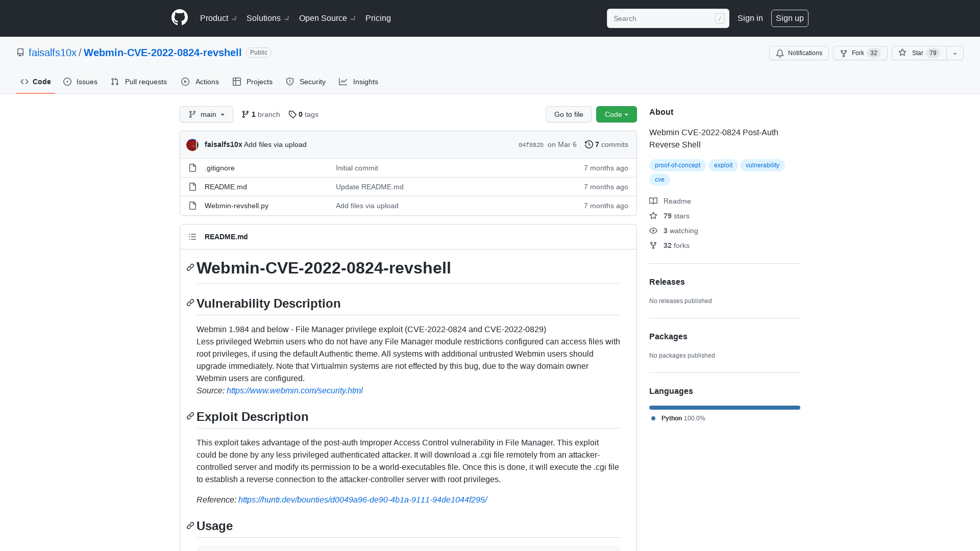The height and width of the screenshot is (551, 980).
Task: Open the Open Source dropdown menu
Action: [x=327, y=18]
